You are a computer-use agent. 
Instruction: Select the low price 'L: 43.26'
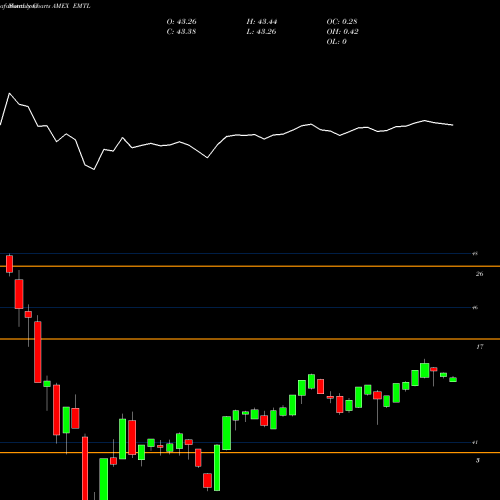[x=261, y=32]
